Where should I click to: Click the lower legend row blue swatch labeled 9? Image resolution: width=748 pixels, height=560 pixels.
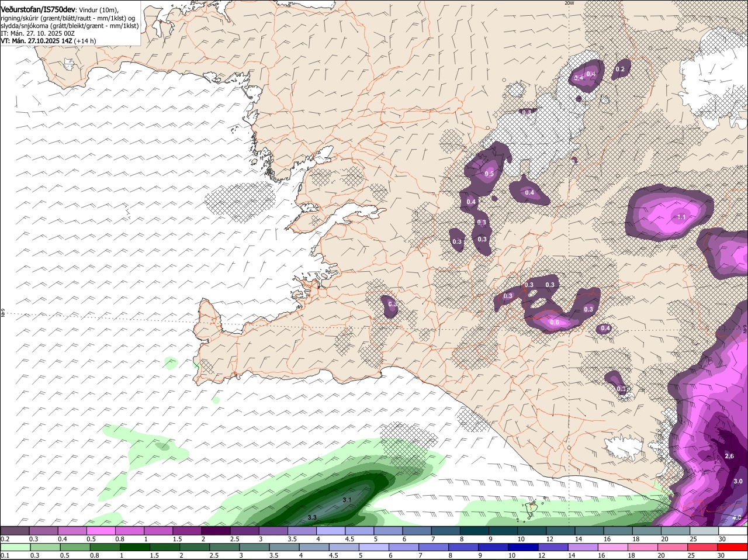(494, 547)
